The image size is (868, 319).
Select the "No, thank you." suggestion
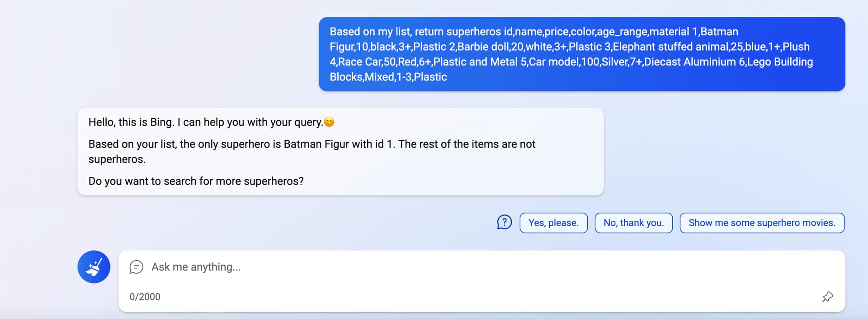click(633, 223)
